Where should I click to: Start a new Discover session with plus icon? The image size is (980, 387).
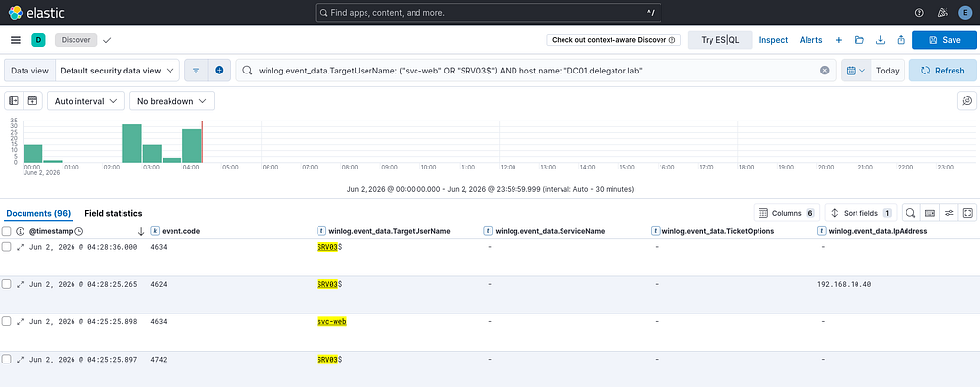(839, 40)
